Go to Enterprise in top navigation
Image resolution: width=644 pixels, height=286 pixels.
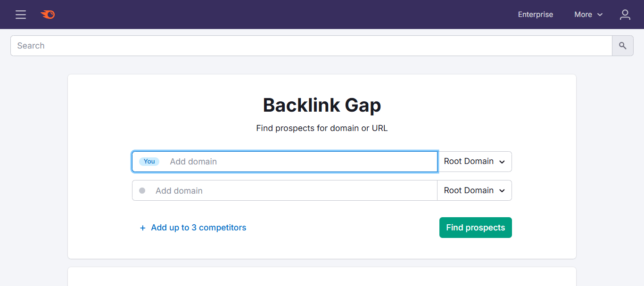[x=536, y=15]
